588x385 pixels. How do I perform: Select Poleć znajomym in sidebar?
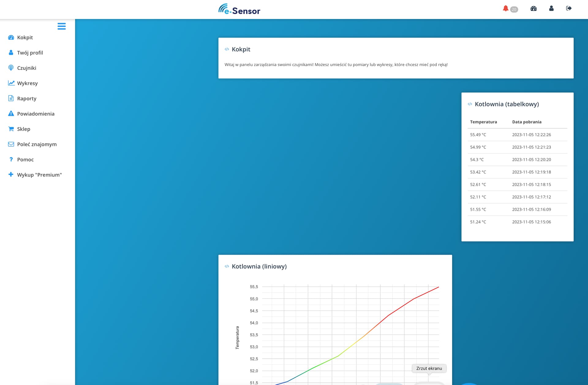coord(37,144)
